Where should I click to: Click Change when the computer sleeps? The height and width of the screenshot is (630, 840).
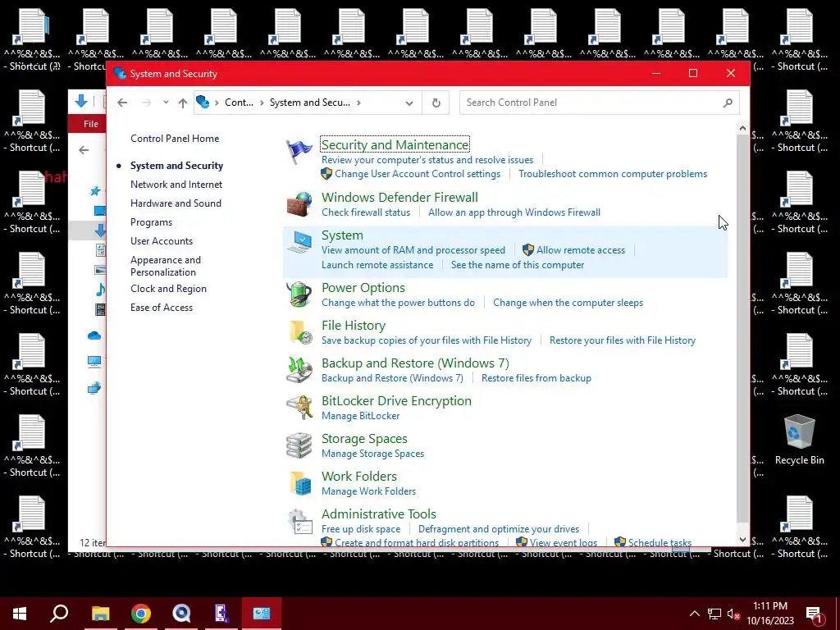568,303
